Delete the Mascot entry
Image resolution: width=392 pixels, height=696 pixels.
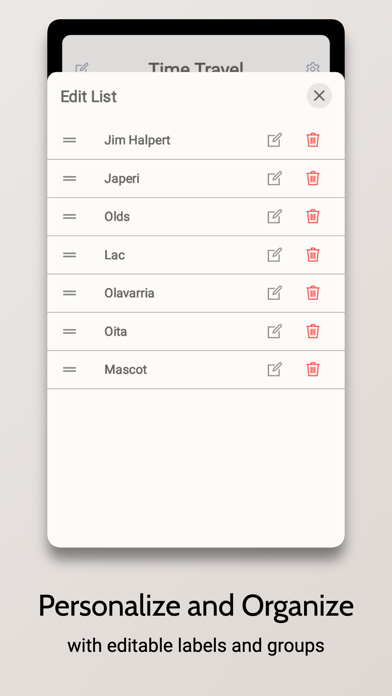313,369
